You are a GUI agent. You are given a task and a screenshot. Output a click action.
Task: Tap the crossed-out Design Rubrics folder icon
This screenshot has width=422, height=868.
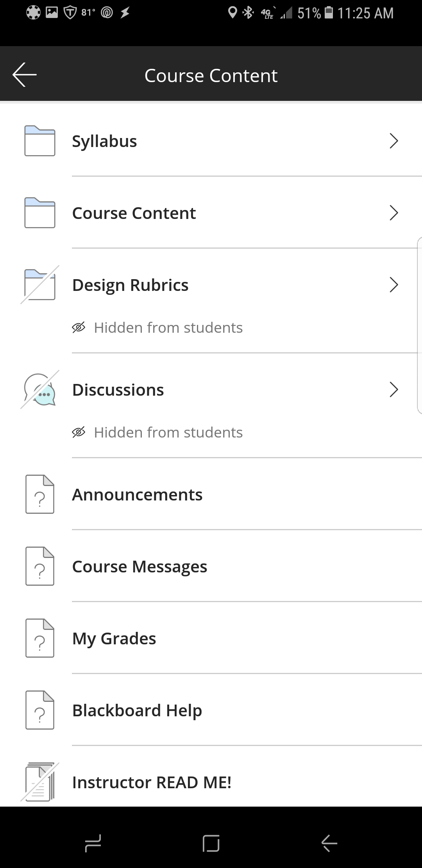click(39, 285)
